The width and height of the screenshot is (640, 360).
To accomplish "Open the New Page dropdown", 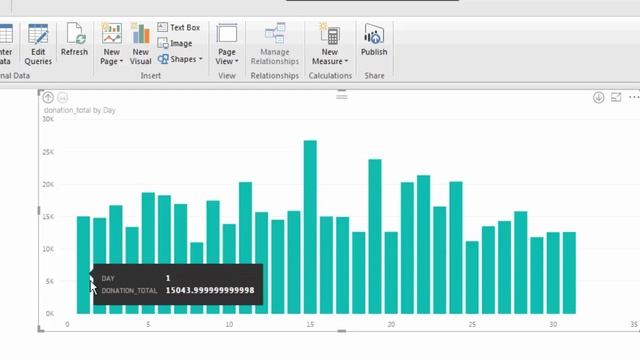I will click(111, 44).
